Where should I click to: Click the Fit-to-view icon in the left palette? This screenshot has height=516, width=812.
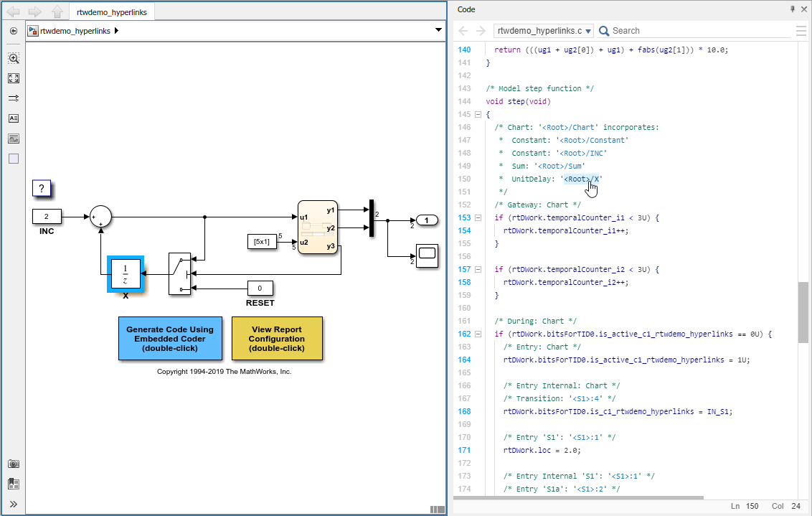tap(13, 78)
